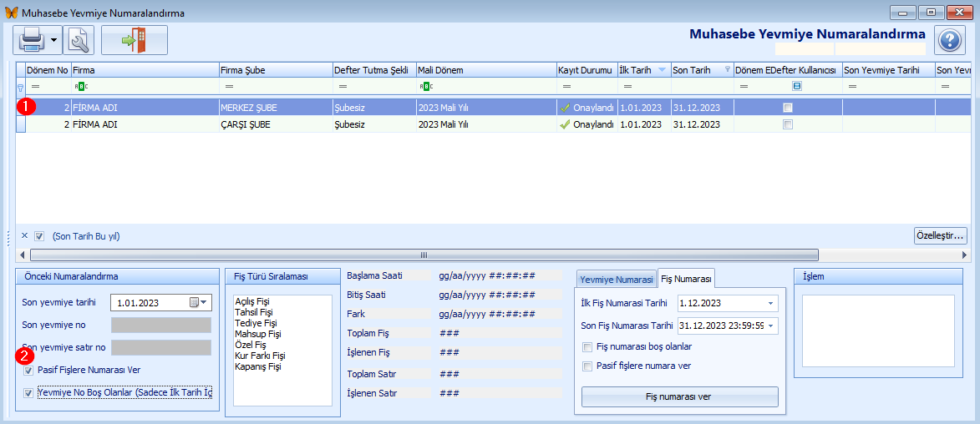980x424 pixels.
Task: Click the filter icon on Son Tarih column
Action: coord(727,70)
